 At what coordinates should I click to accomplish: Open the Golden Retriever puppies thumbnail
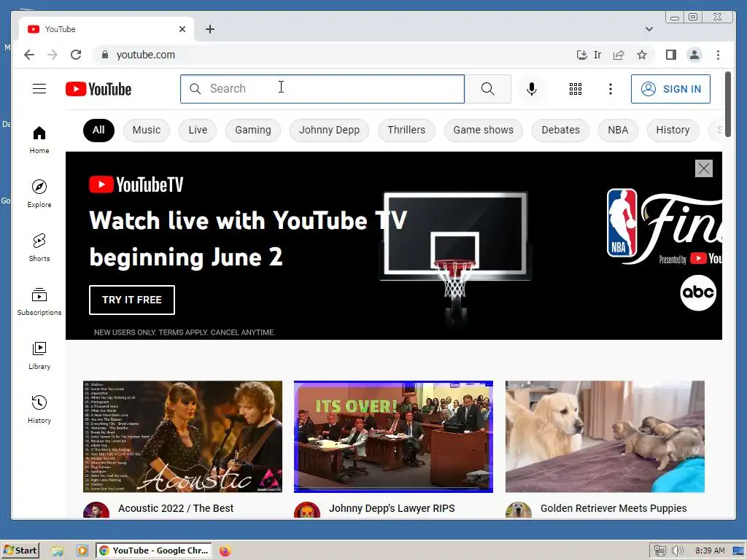pos(605,437)
